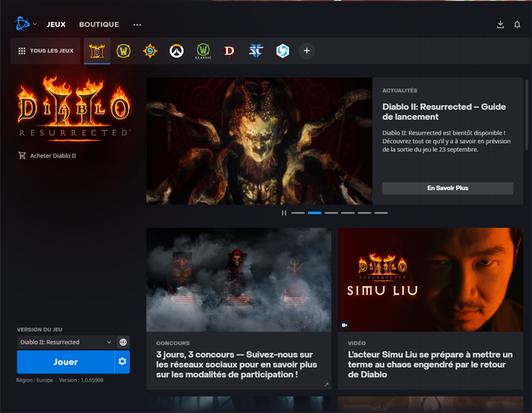Expand the Battle.net logo chevron menu

click(x=35, y=24)
